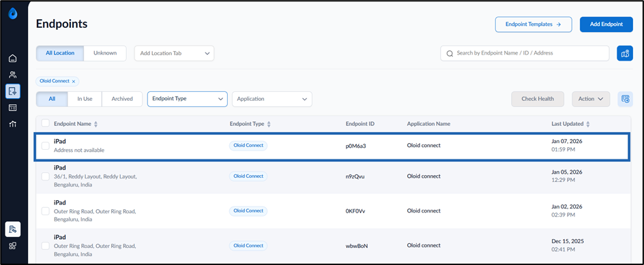
Task: Select the Archived tab
Action: (122, 99)
